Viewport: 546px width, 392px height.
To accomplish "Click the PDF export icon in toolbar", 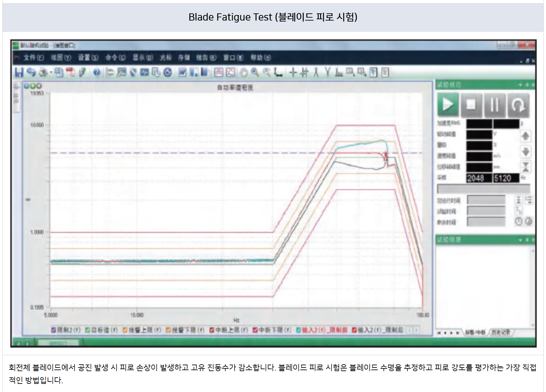I will (70, 72).
